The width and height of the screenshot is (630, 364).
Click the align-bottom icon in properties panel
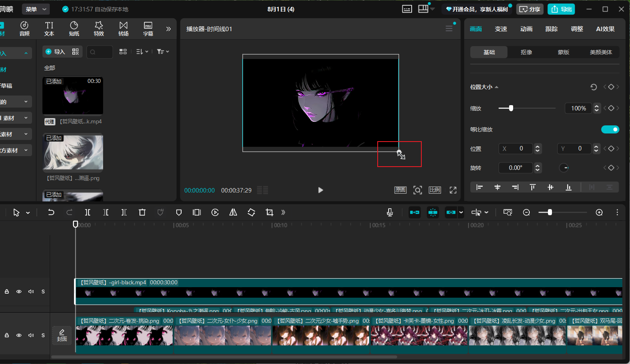tap(569, 187)
